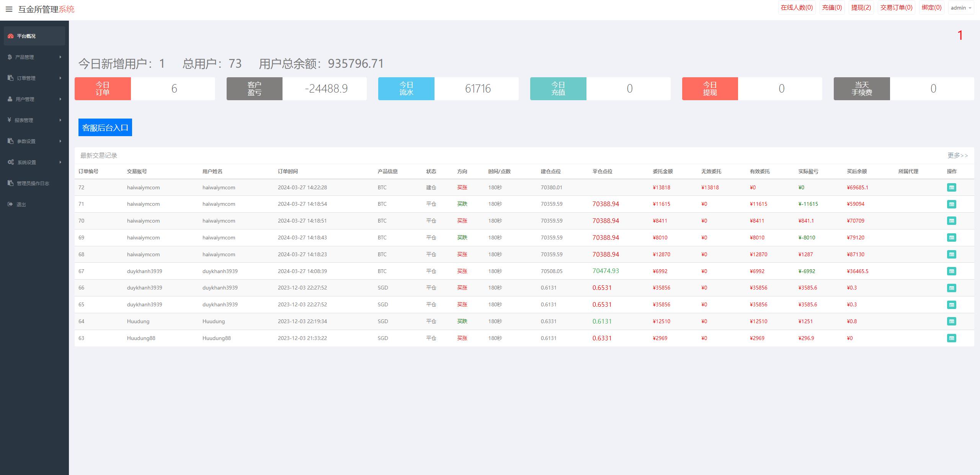Expand the 参数设置 submenu arrow
The width and height of the screenshot is (980, 475).
pyautogui.click(x=60, y=141)
